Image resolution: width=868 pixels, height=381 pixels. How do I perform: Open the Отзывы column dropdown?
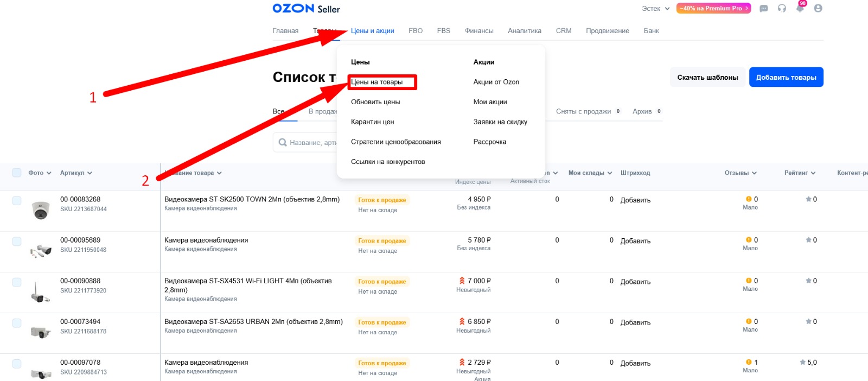(741, 173)
